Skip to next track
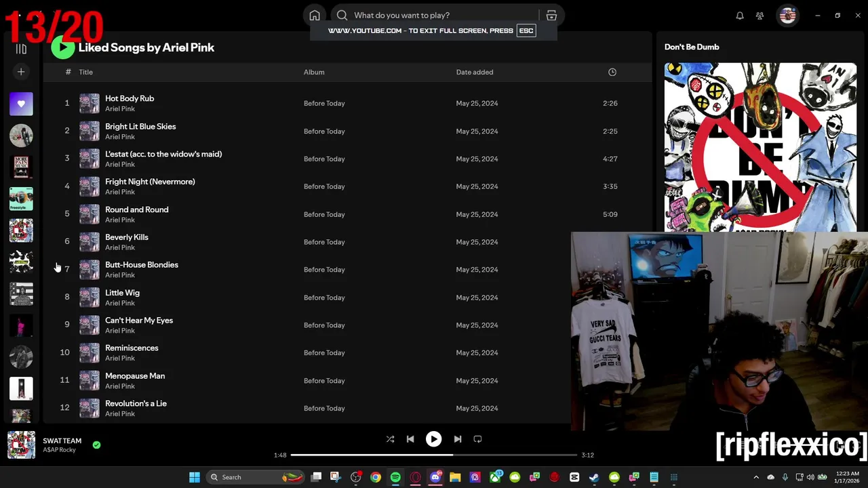The image size is (868, 488). pos(458,439)
